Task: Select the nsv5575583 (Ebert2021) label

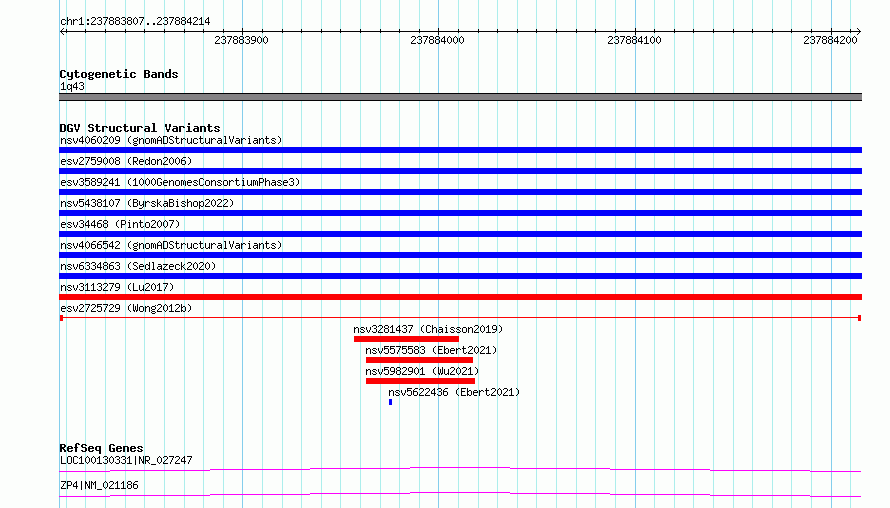Action: click(431, 350)
